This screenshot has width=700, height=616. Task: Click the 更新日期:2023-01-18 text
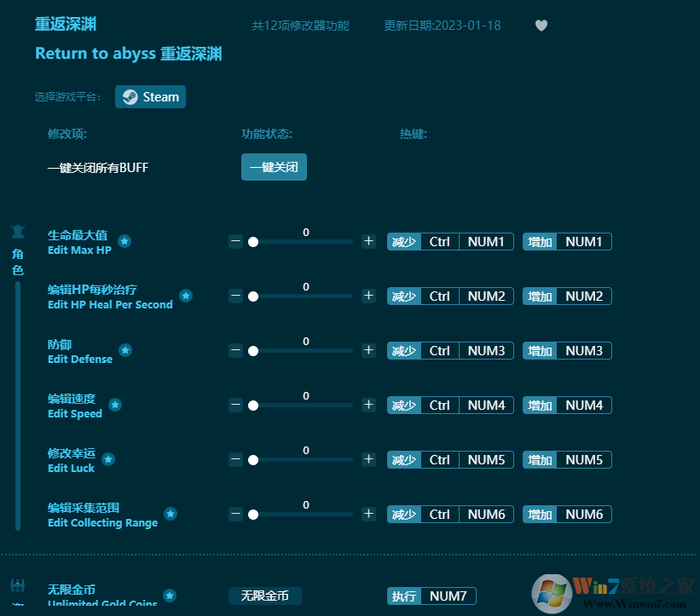coord(443,26)
